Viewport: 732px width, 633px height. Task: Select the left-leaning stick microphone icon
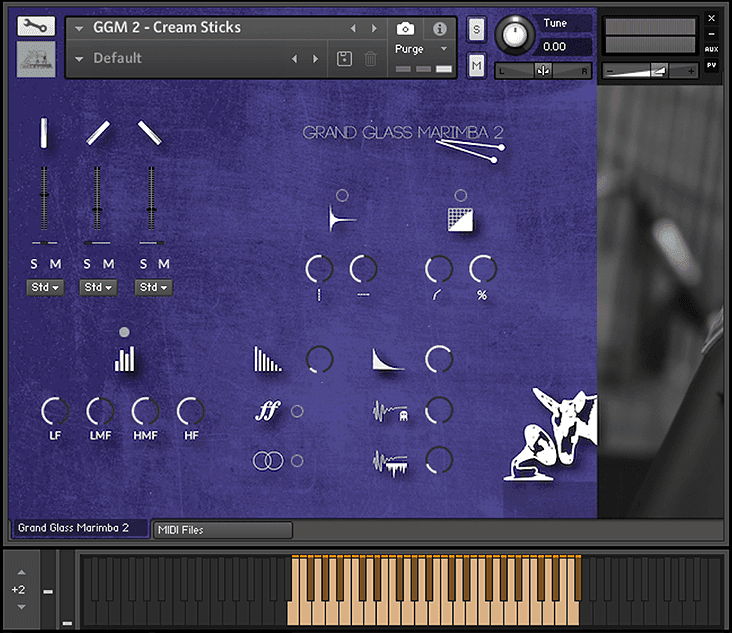(149, 133)
